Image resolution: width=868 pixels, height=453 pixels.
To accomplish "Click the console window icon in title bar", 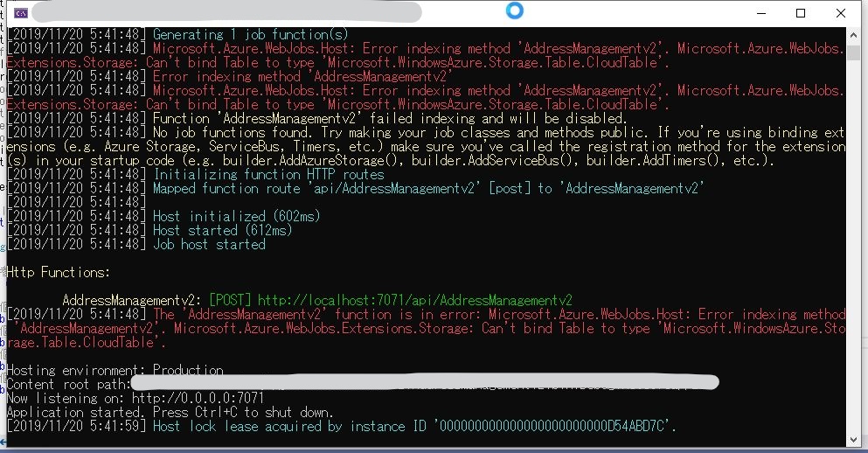I will [21, 13].
